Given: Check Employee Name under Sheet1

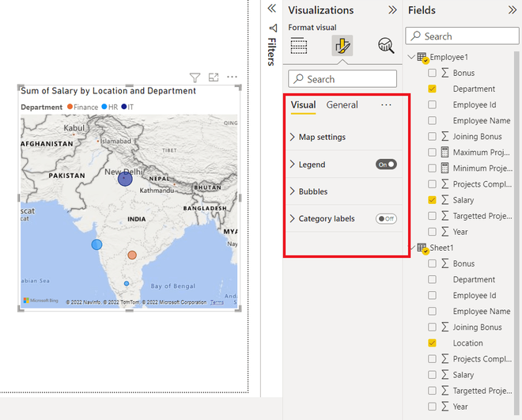Looking at the screenshot, I should tap(432, 311).
